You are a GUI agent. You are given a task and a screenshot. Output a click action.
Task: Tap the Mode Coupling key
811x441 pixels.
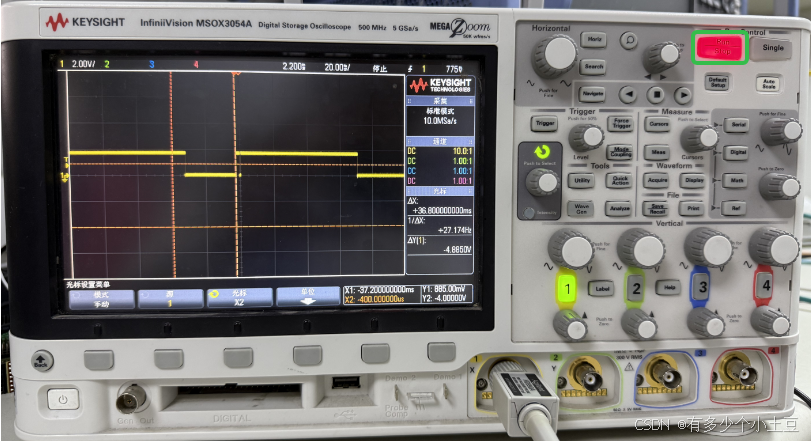pyautogui.click(x=621, y=151)
